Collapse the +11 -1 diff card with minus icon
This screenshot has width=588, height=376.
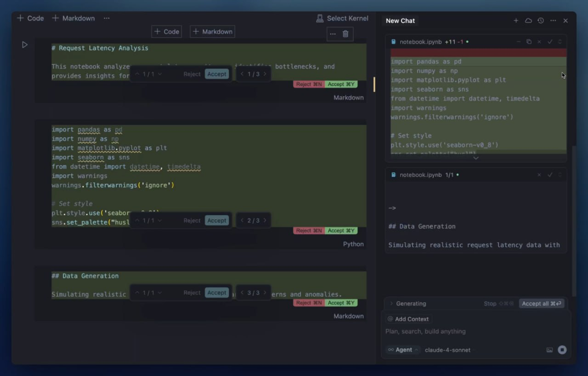[518, 42]
